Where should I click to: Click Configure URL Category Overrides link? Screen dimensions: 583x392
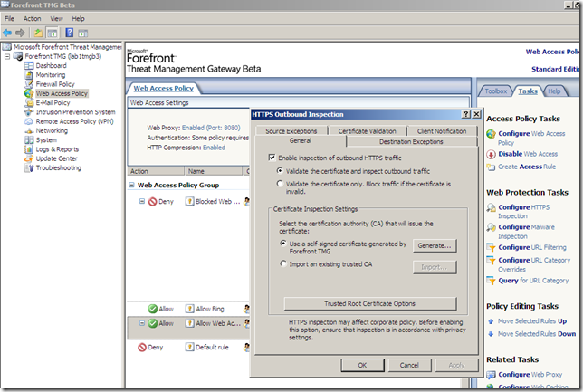534,264
